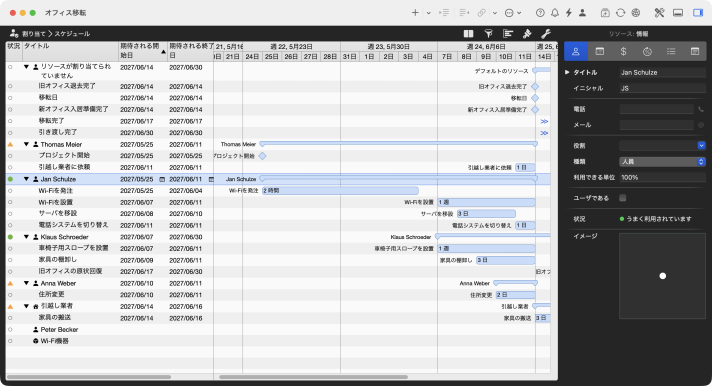Toggle the ユーザである checkbox
The image size is (712, 386).
[623, 198]
